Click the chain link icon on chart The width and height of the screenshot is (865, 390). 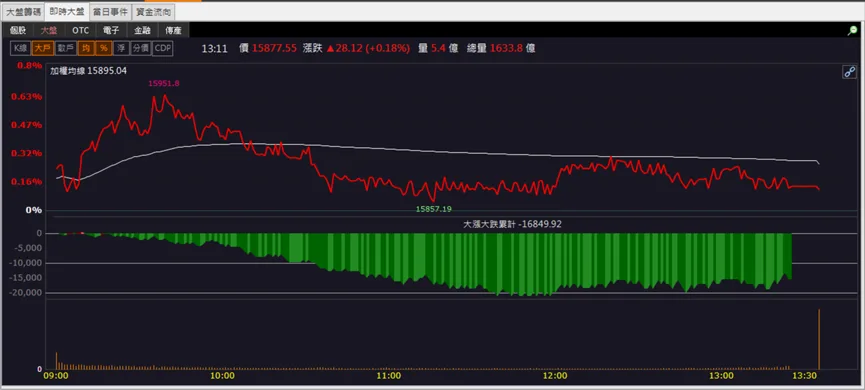(850, 72)
